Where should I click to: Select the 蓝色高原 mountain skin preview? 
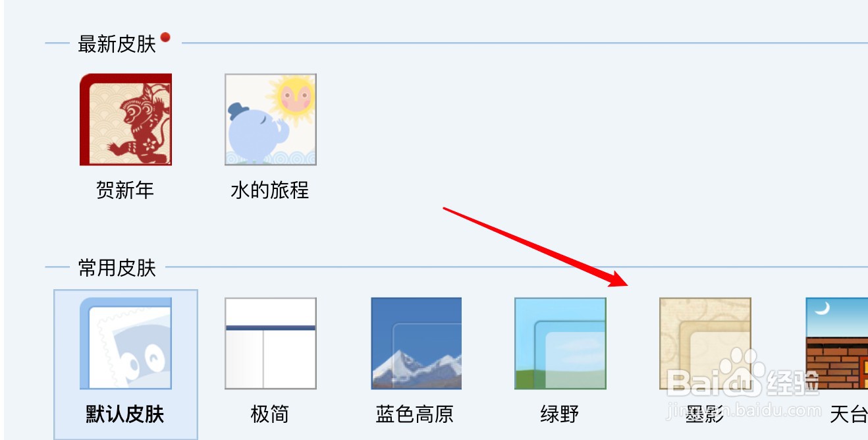coord(416,343)
